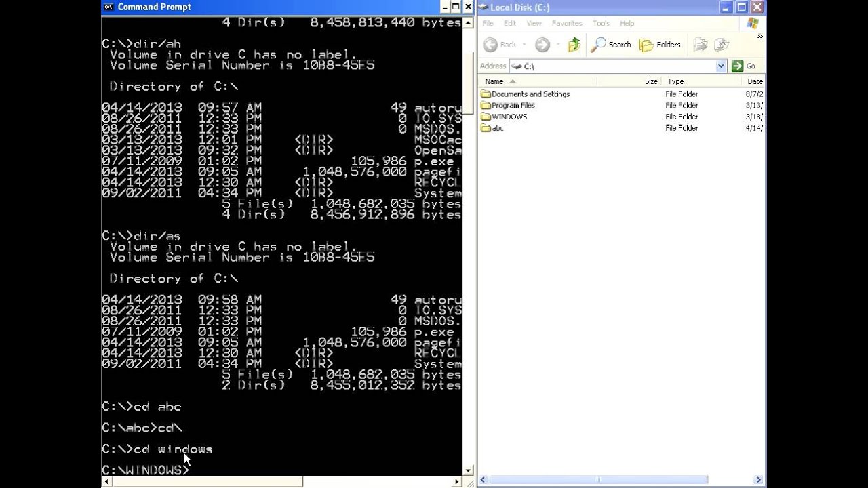Click Explorer horizontal scrollbar thumb

[599, 481]
